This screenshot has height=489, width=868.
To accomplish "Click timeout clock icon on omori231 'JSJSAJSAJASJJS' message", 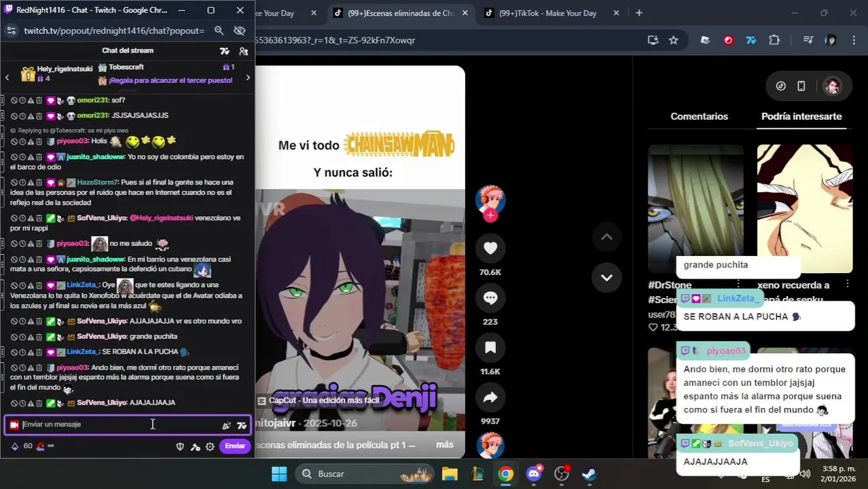I will point(22,115).
